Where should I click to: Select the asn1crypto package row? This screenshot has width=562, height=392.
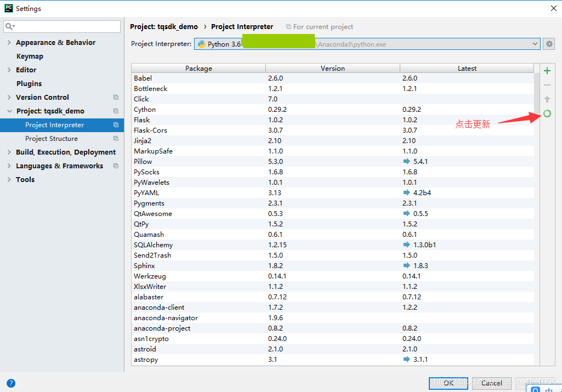333,338
